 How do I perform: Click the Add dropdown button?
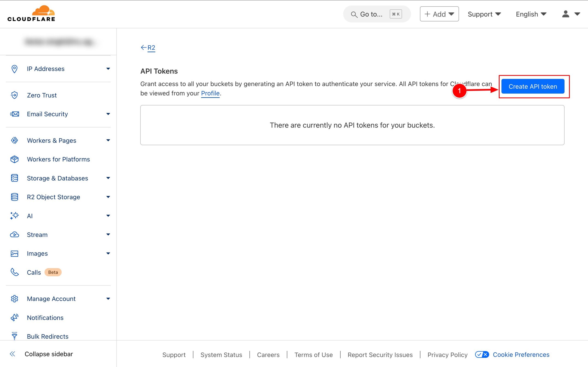[439, 14]
